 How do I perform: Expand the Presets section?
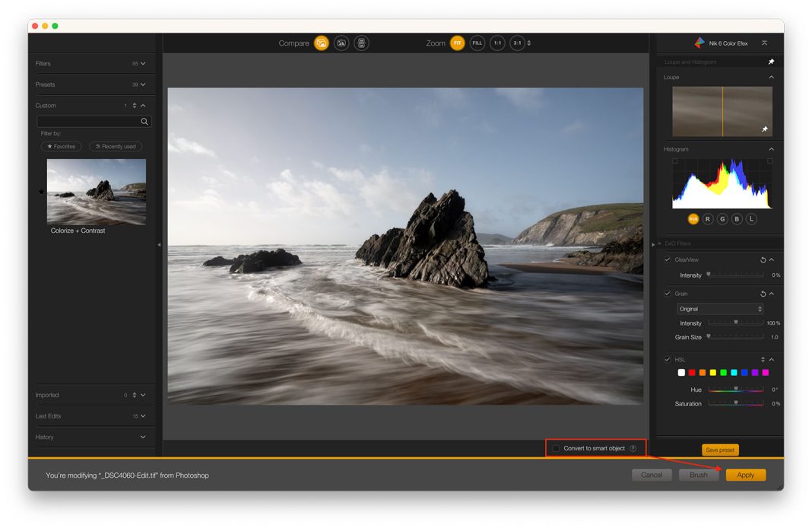pos(143,84)
